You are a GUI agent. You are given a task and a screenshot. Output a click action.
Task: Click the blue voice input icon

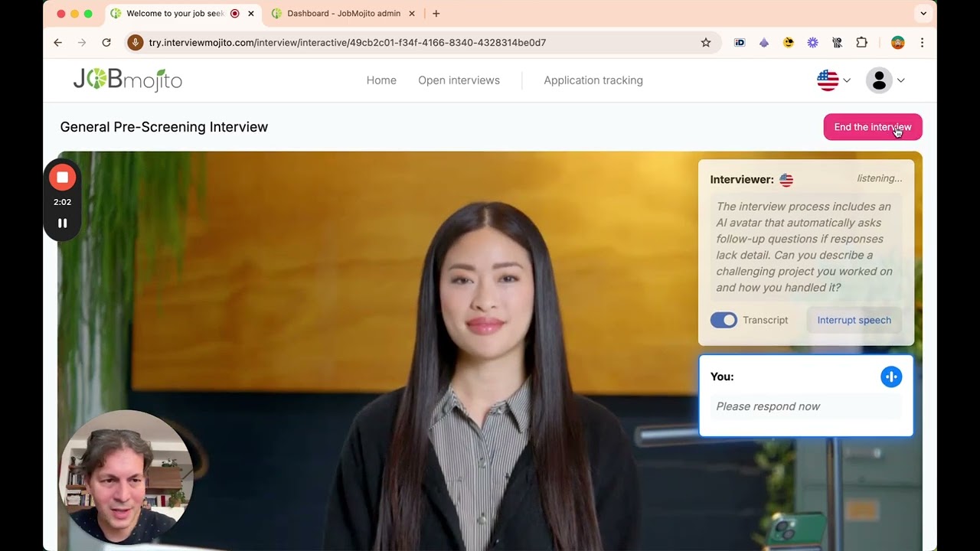click(891, 377)
